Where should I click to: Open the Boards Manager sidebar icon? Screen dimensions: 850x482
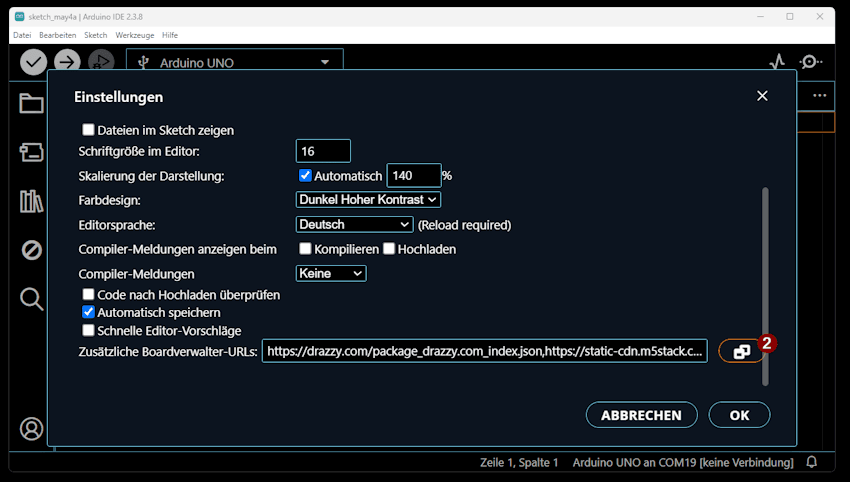(x=31, y=152)
